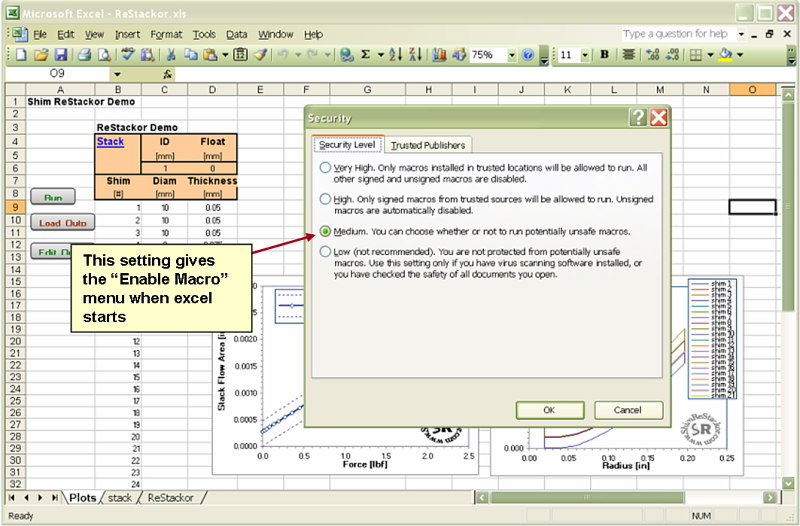This screenshot has height=526, width=800.
Task: Click Increase Decimal icon
Action: [653, 55]
